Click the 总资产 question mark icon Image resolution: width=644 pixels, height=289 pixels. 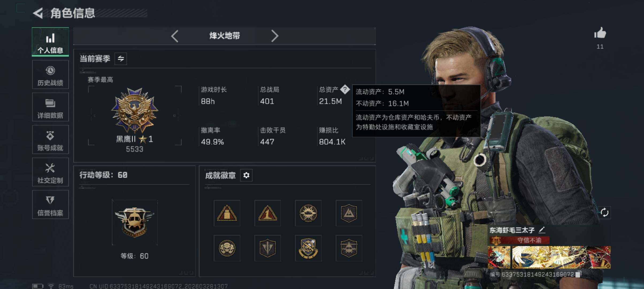pos(345,89)
